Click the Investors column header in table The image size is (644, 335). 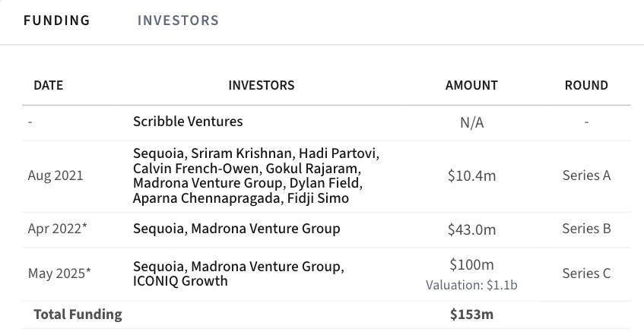tap(261, 85)
